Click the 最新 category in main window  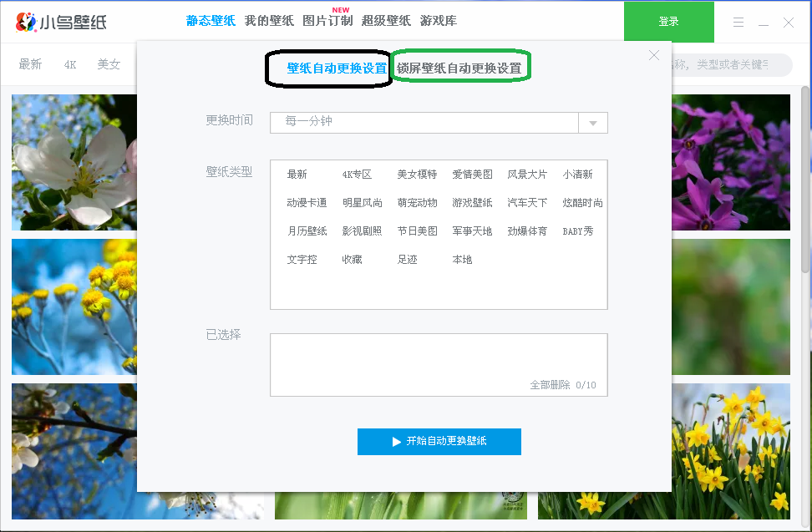[x=30, y=64]
